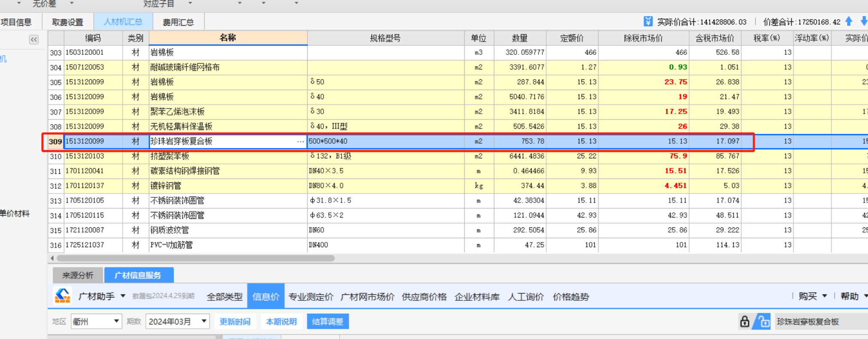Select the 信息价 tab
Viewport: 868px width, 339px height.
[x=266, y=296]
